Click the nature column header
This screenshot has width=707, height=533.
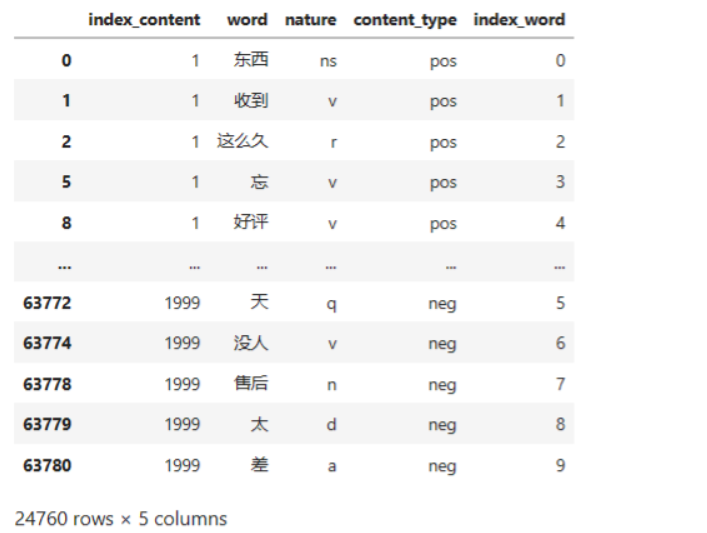pos(310,19)
